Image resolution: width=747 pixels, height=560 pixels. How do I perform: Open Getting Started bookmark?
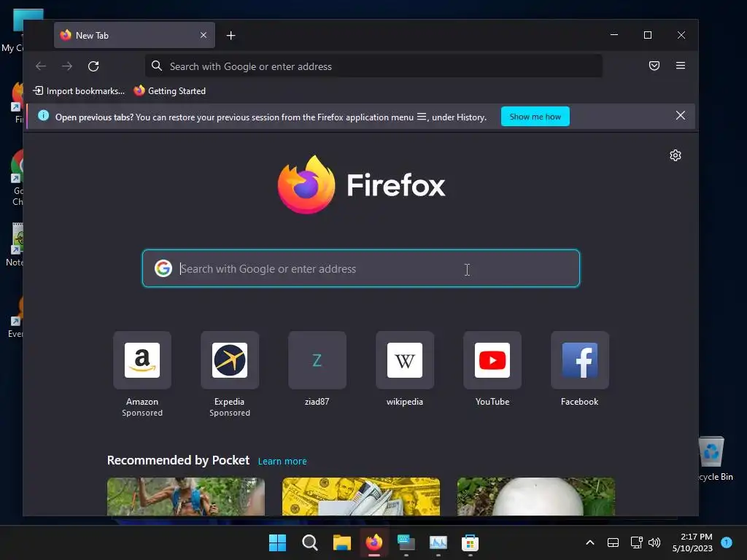(169, 91)
